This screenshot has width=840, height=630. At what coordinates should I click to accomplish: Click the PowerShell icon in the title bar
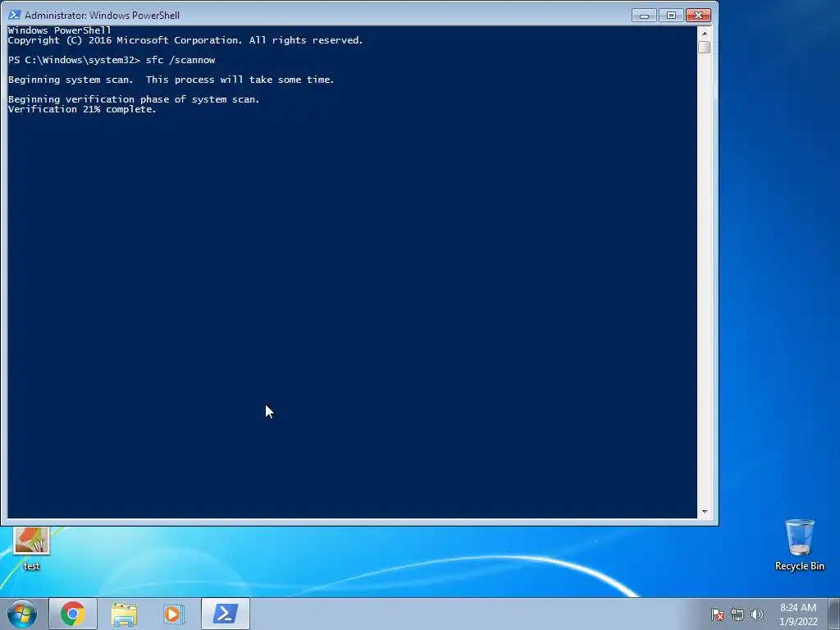[14, 15]
